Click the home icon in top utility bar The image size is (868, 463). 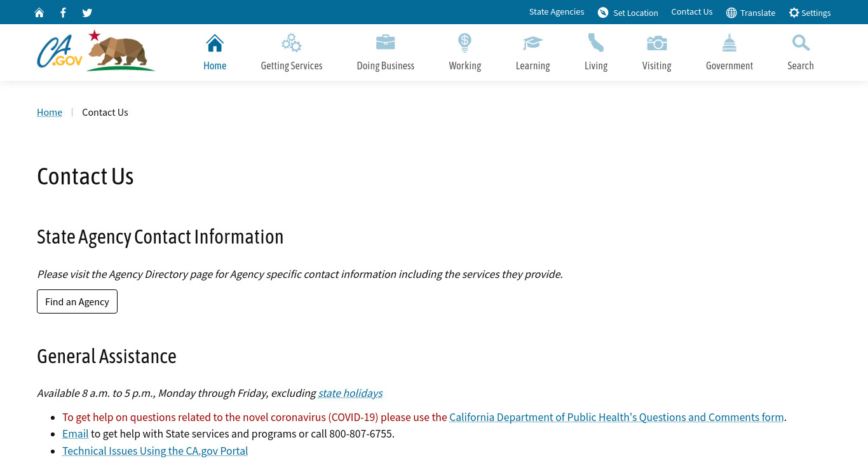(39, 13)
